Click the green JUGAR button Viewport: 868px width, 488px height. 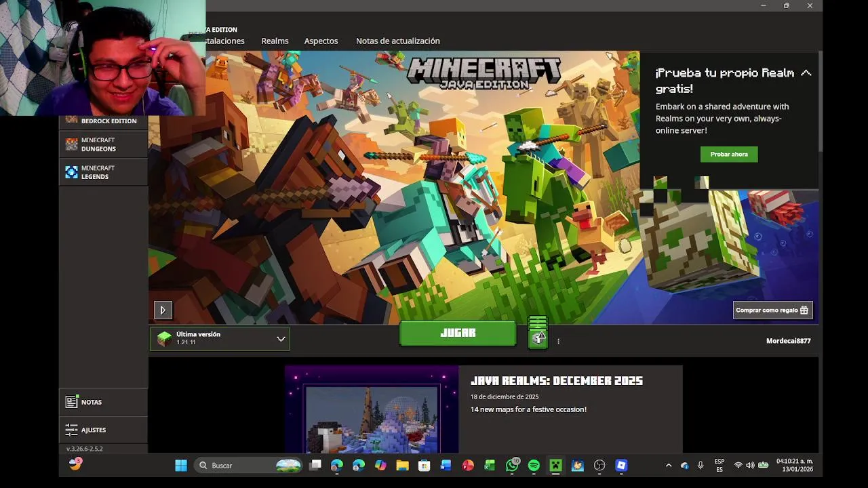pyautogui.click(x=458, y=333)
